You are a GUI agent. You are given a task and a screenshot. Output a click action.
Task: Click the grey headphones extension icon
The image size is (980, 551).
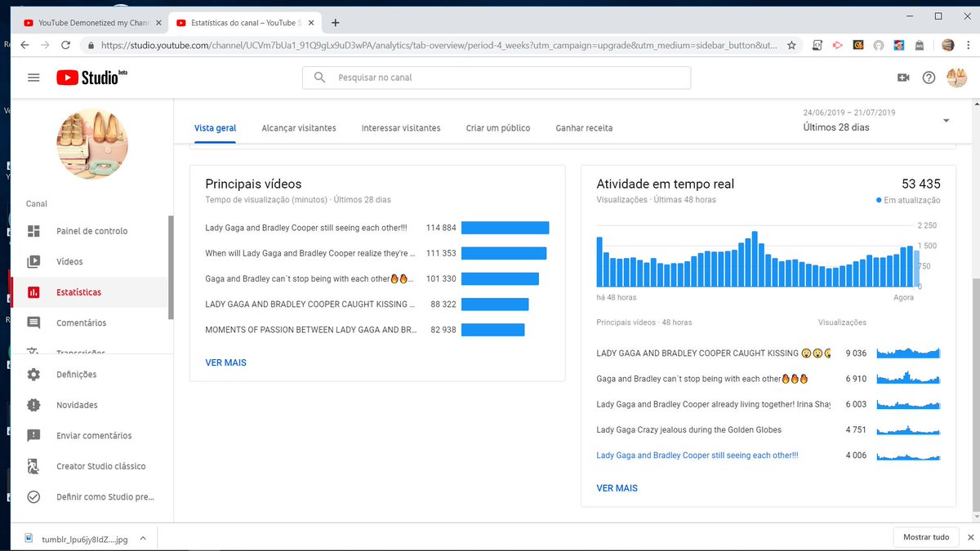point(879,46)
